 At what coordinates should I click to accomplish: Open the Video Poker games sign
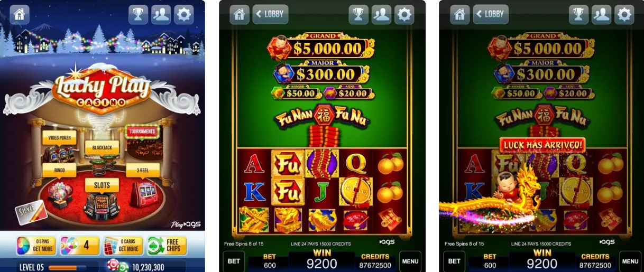coord(59,137)
